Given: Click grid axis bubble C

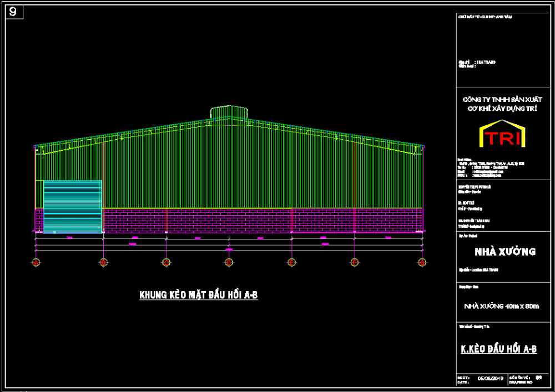Looking at the screenshot, I should (x=167, y=262).
